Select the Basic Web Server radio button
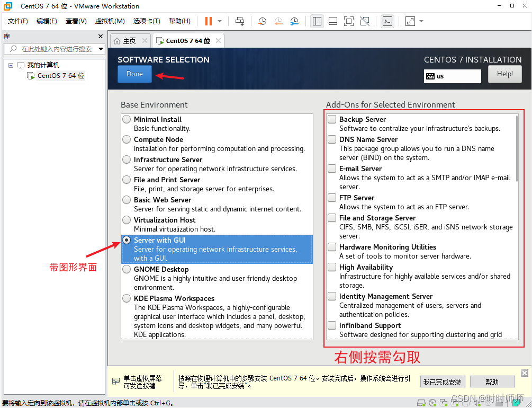This screenshot has height=408, width=532. [127, 199]
